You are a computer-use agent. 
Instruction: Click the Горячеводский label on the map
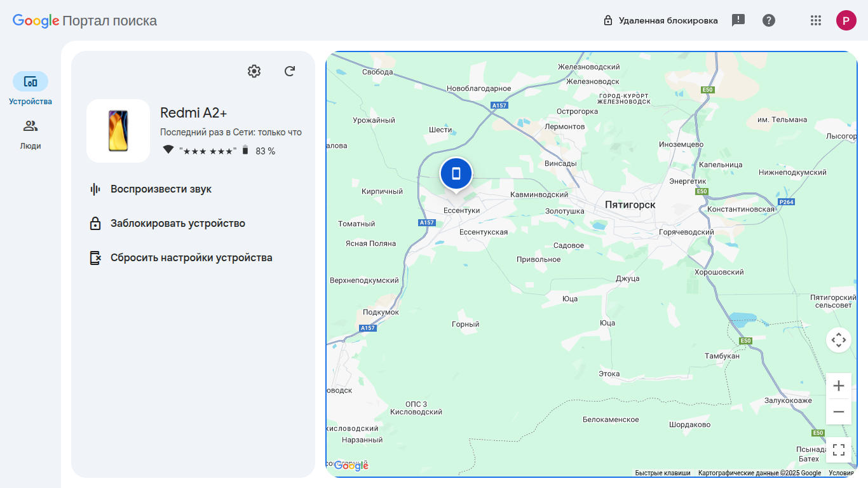pos(687,233)
